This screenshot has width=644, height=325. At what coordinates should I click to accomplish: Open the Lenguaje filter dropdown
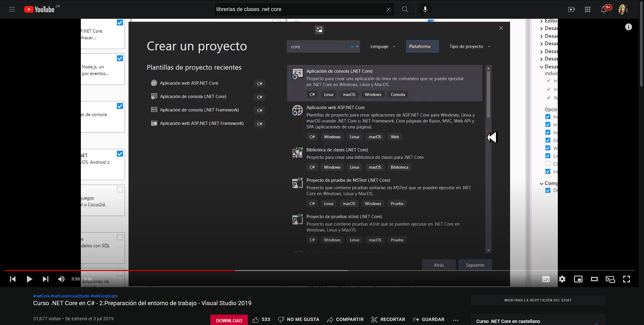point(383,47)
